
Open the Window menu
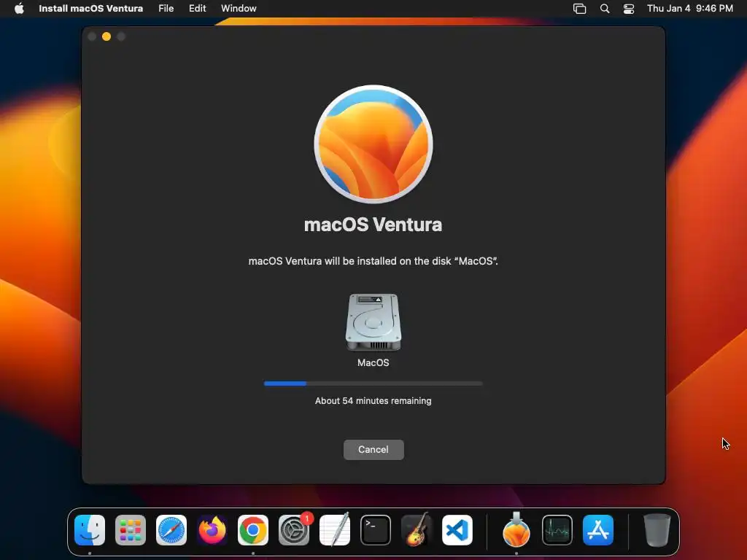239,9
